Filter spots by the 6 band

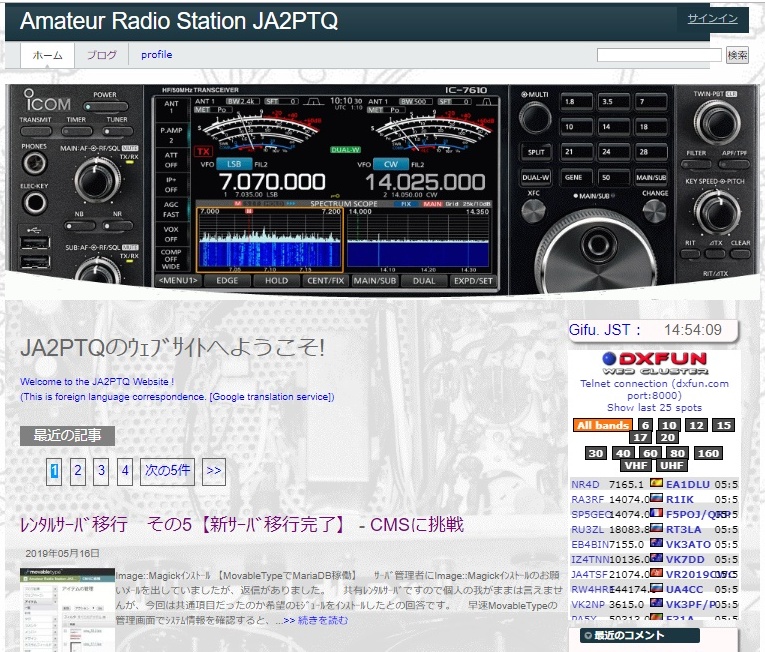coord(645,425)
